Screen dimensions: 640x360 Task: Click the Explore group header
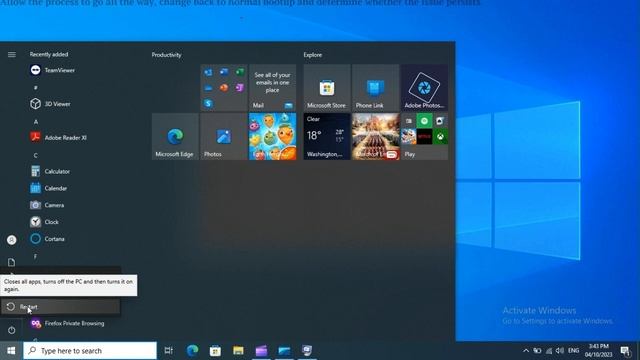pyautogui.click(x=313, y=55)
